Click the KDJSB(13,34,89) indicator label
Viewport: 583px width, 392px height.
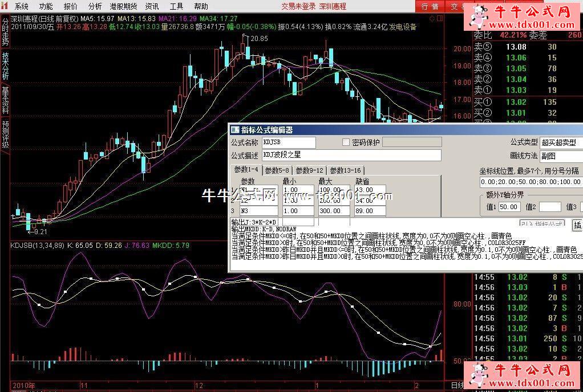(x=37, y=246)
